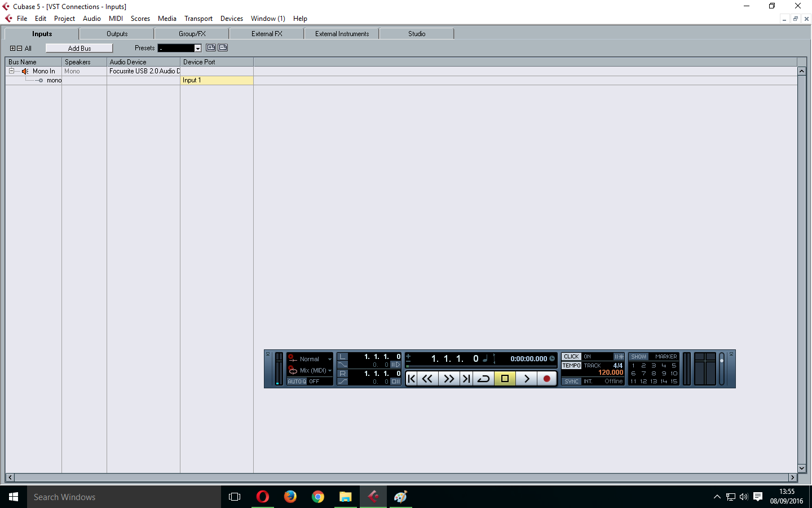812x508 pixels.
Task: Open the Transport menu
Action: pyautogui.click(x=198, y=19)
